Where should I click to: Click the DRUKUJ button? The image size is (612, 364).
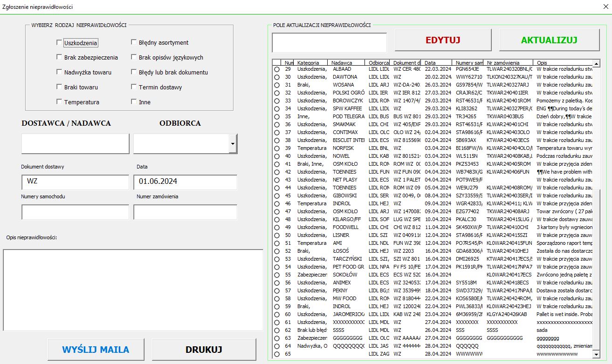[204, 350]
